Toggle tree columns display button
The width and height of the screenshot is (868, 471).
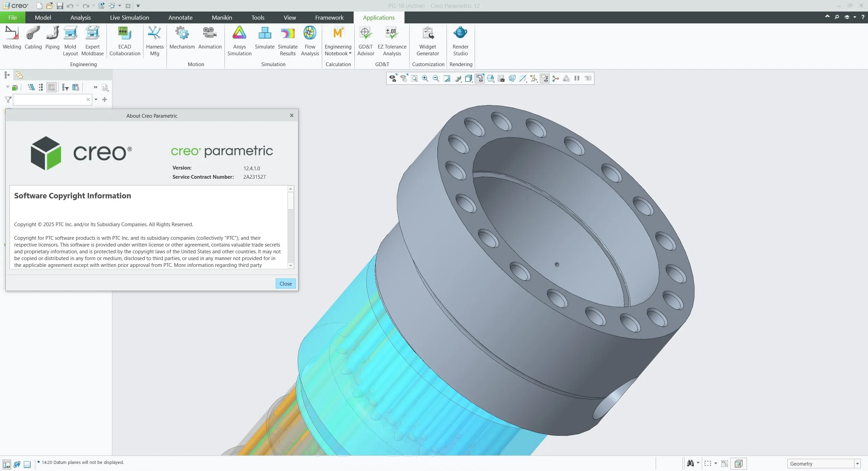click(x=52, y=87)
